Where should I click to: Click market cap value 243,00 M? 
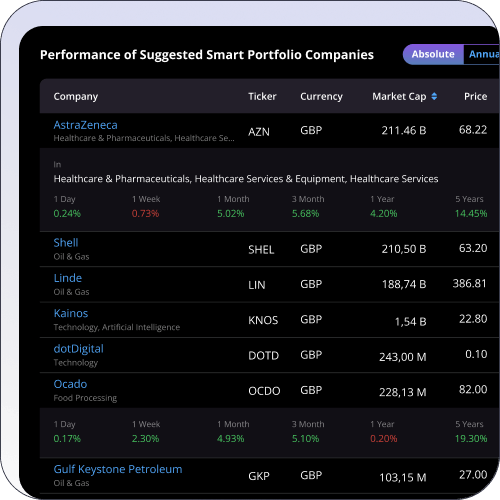(x=403, y=357)
